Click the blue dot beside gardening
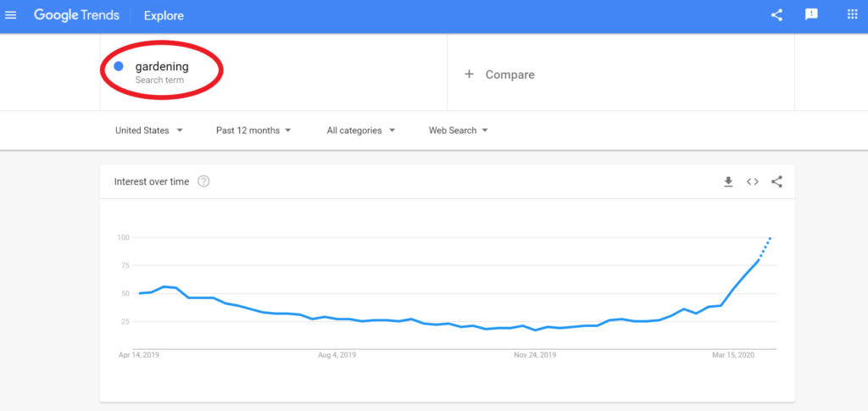 [118, 66]
